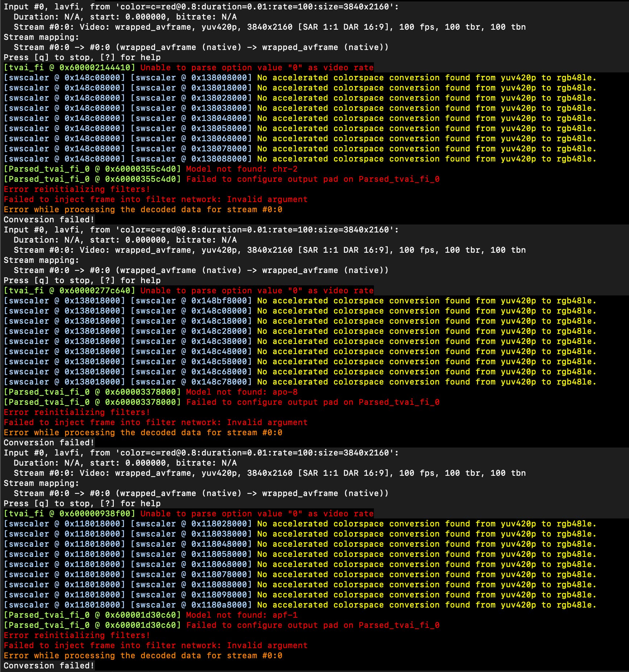Click the first 'Conversion failed!' line
629x672 pixels.
(49, 219)
